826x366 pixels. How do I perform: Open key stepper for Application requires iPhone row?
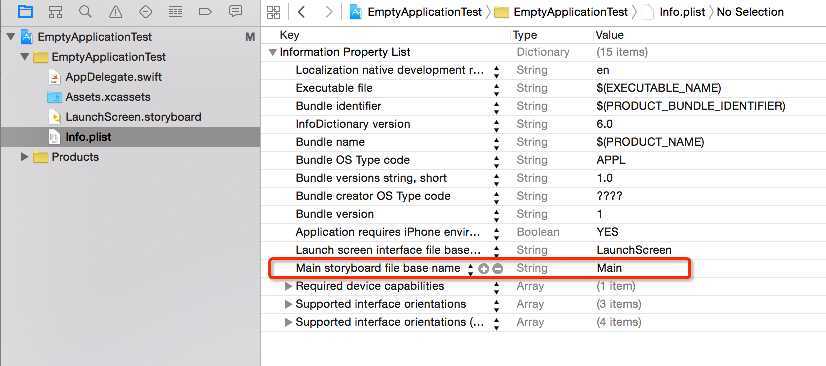496,233
